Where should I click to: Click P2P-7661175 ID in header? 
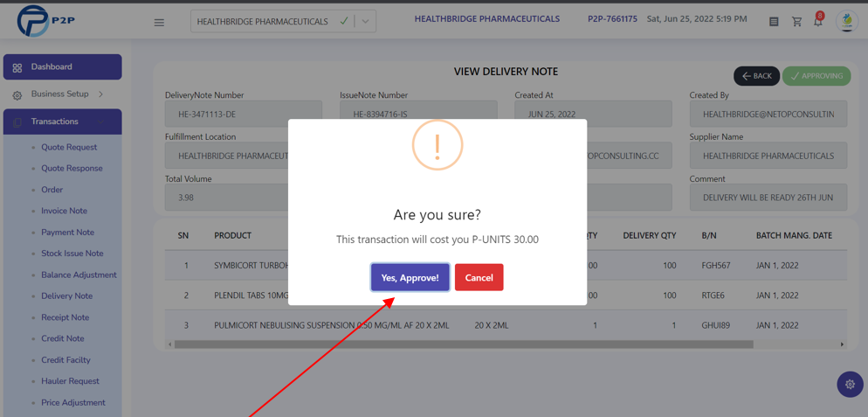click(612, 19)
